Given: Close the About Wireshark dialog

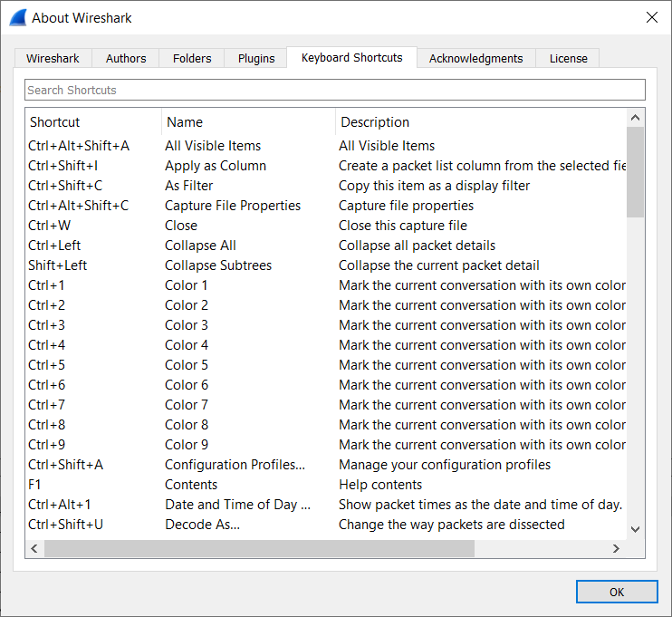Looking at the screenshot, I should point(651,17).
